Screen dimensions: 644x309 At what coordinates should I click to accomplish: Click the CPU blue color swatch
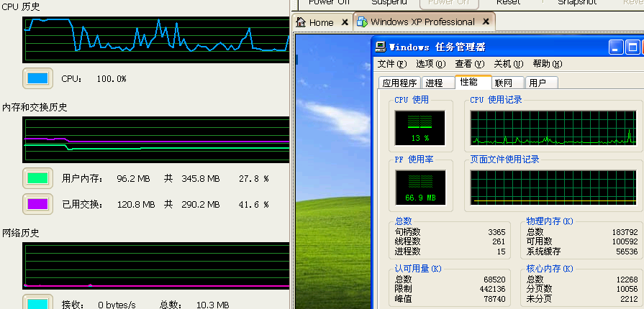click(x=37, y=78)
